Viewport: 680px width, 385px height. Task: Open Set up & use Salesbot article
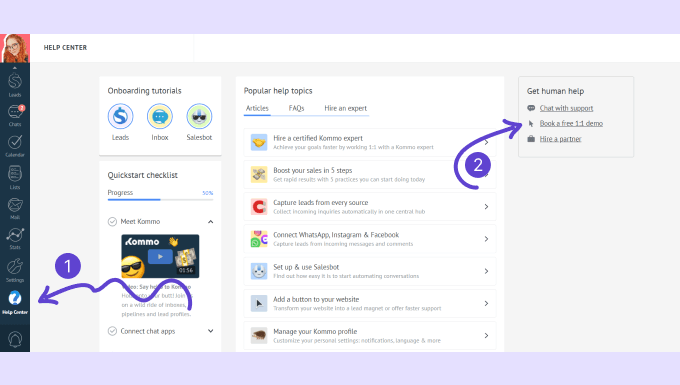(370, 271)
